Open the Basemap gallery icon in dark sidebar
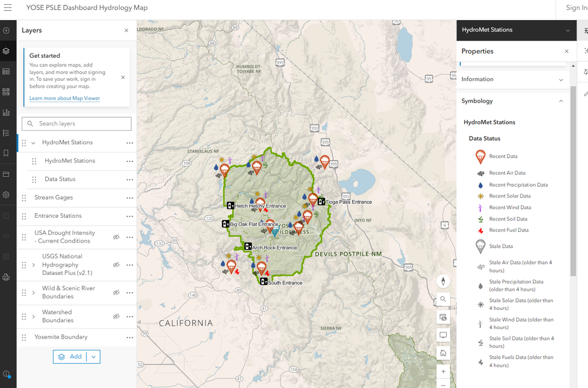Image resolution: width=588 pixels, height=388 pixels. pos(6,92)
